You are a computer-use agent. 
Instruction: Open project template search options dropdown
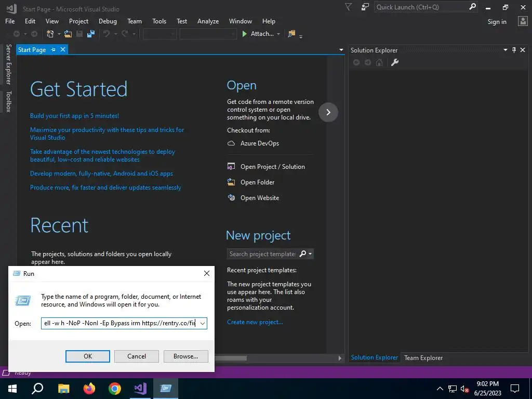pyautogui.click(x=310, y=254)
